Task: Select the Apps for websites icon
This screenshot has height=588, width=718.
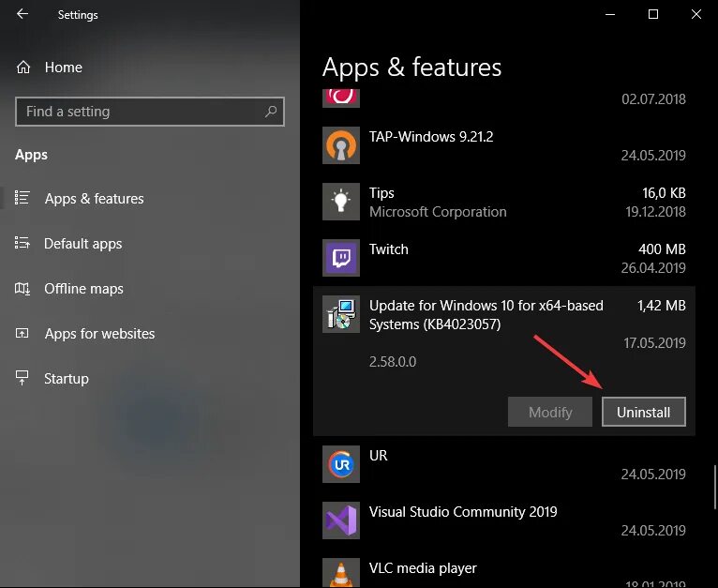Action: tap(22, 333)
